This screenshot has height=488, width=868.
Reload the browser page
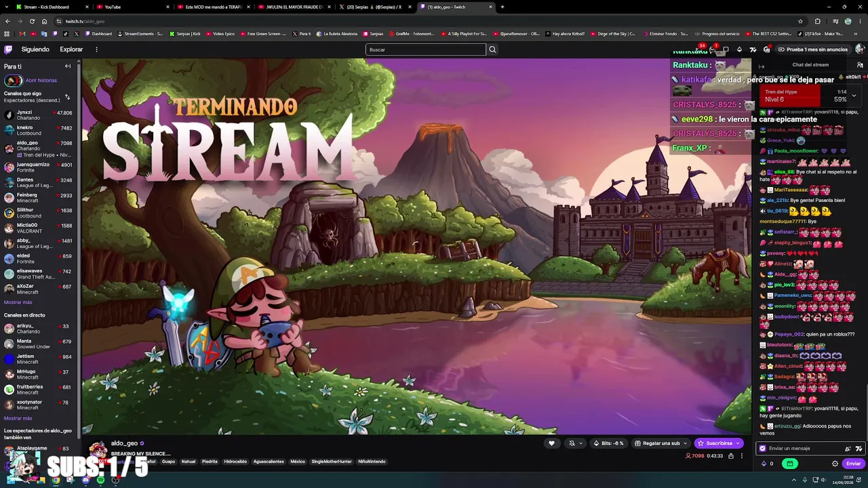(32, 21)
